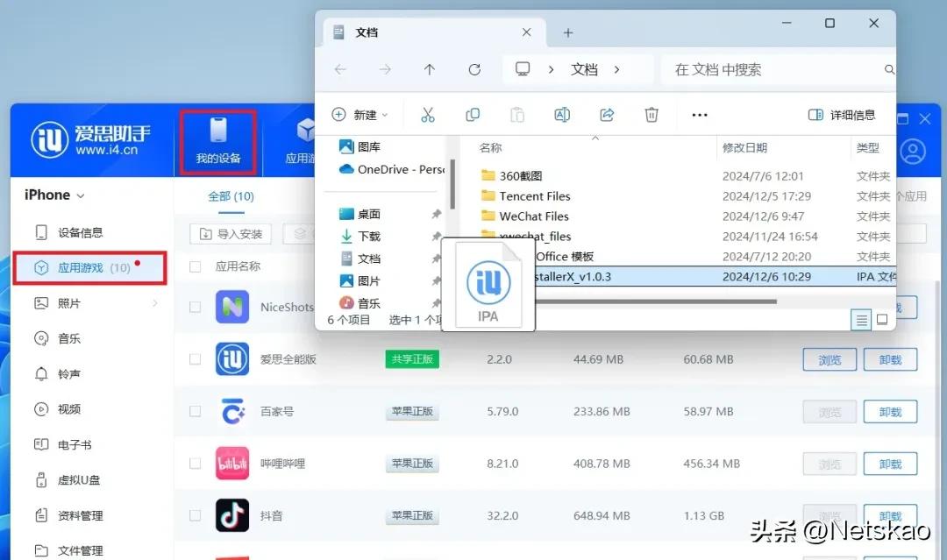Go back in Explorer
The width and height of the screenshot is (947, 560).
(340, 69)
